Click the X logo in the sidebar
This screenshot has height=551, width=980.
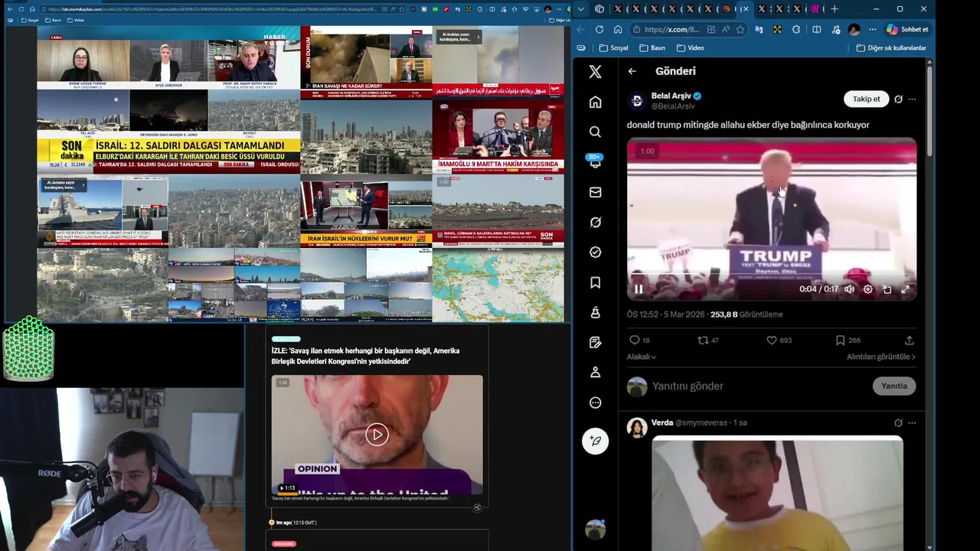595,72
